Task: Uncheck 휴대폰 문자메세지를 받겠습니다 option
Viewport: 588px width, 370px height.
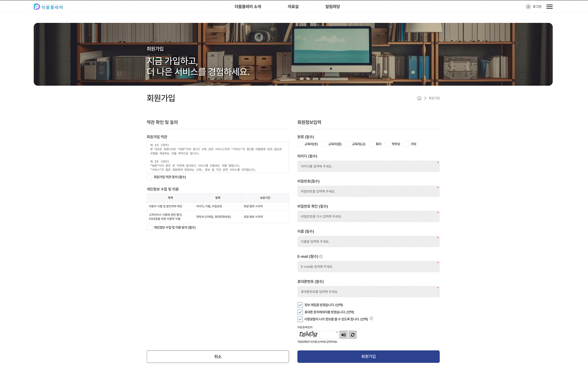Action: click(x=300, y=312)
